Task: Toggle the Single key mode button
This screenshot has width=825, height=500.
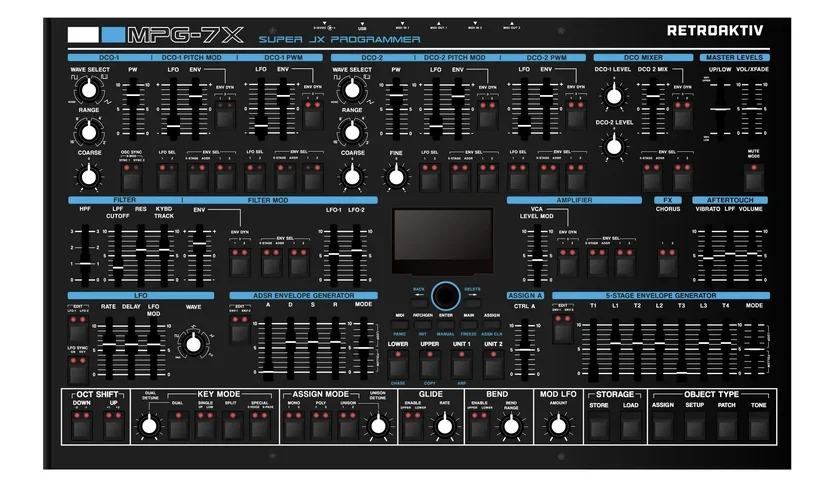Action: [205, 425]
